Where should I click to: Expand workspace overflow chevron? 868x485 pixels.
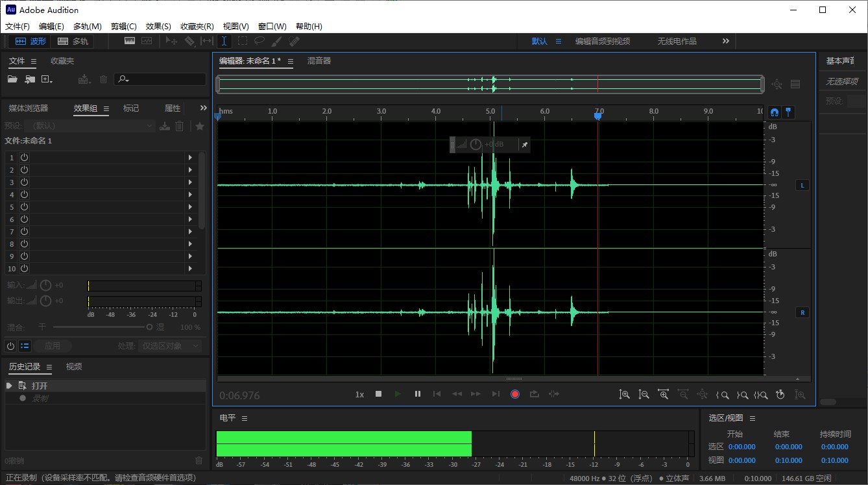[726, 41]
